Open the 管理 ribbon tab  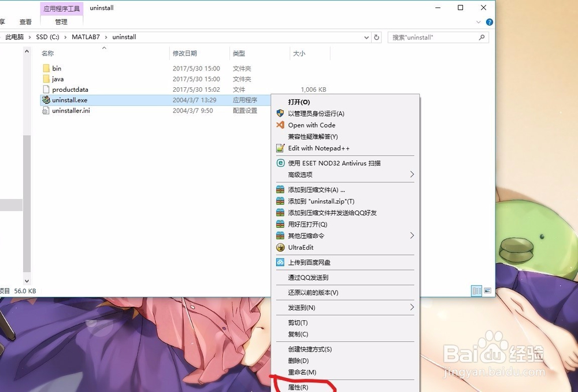[x=61, y=22]
